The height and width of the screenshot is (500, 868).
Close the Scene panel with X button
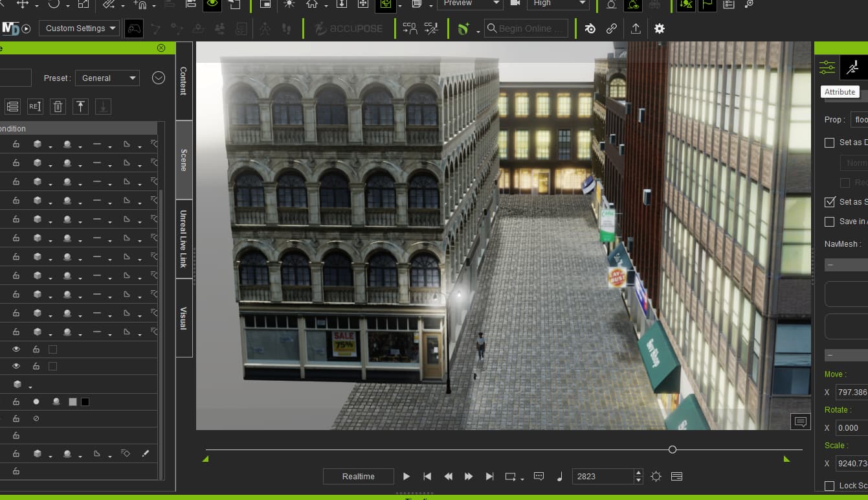click(161, 48)
